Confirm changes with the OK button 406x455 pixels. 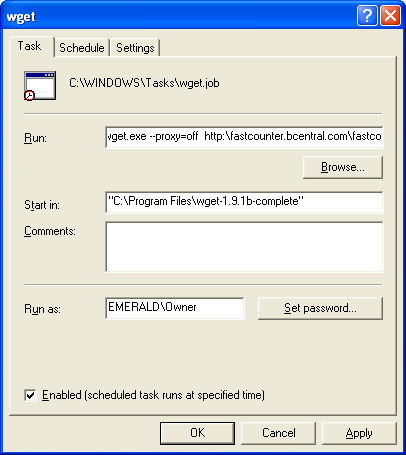pyautogui.click(x=197, y=433)
